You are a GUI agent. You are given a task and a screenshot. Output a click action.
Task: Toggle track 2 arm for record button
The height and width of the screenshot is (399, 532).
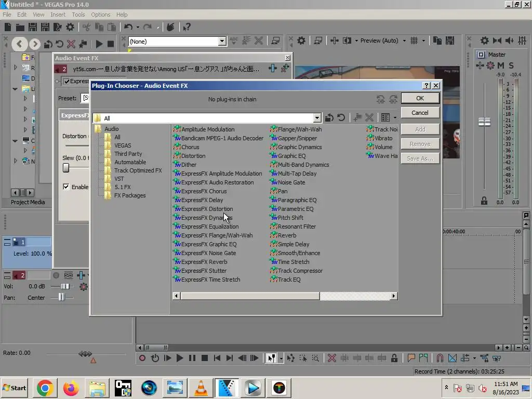[x=56, y=275]
